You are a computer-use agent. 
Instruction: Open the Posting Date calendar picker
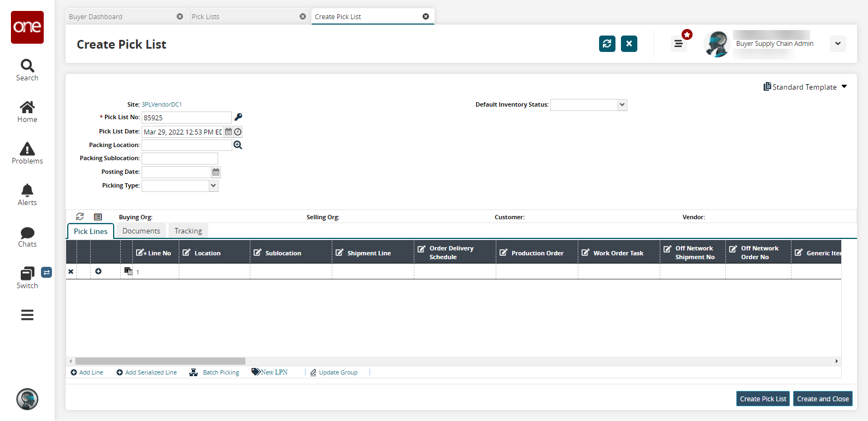point(216,172)
